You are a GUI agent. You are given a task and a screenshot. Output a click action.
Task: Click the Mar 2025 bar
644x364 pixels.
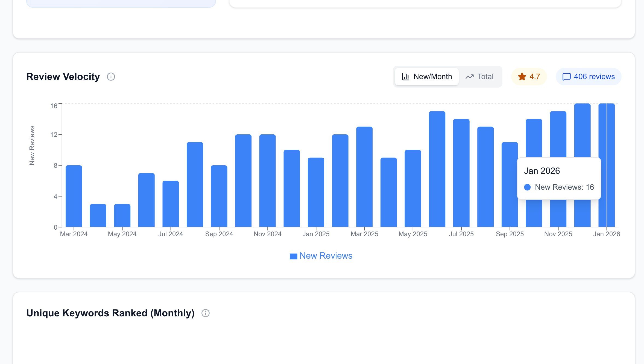click(364, 177)
